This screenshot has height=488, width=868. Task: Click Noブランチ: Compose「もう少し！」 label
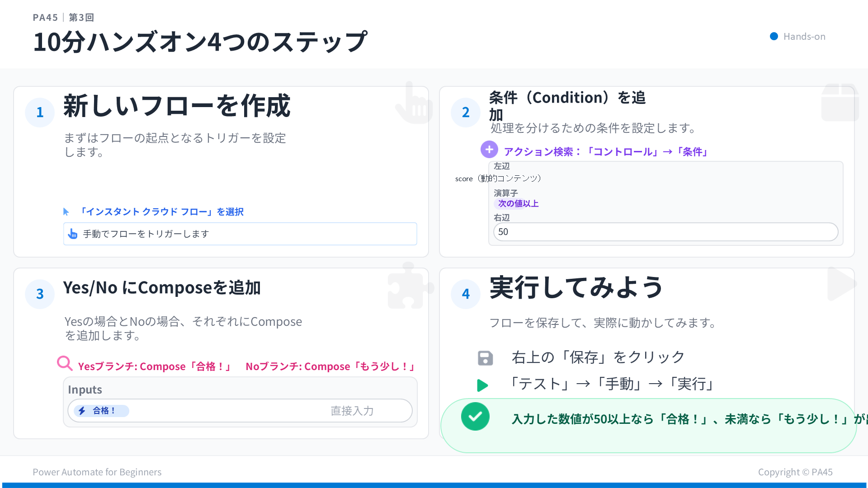tap(330, 366)
